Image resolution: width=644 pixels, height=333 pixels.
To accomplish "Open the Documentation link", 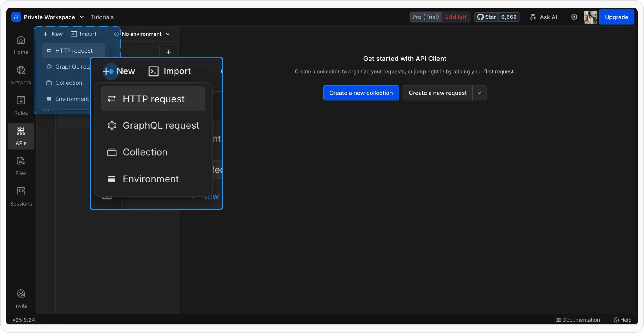I will click(x=578, y=320).
